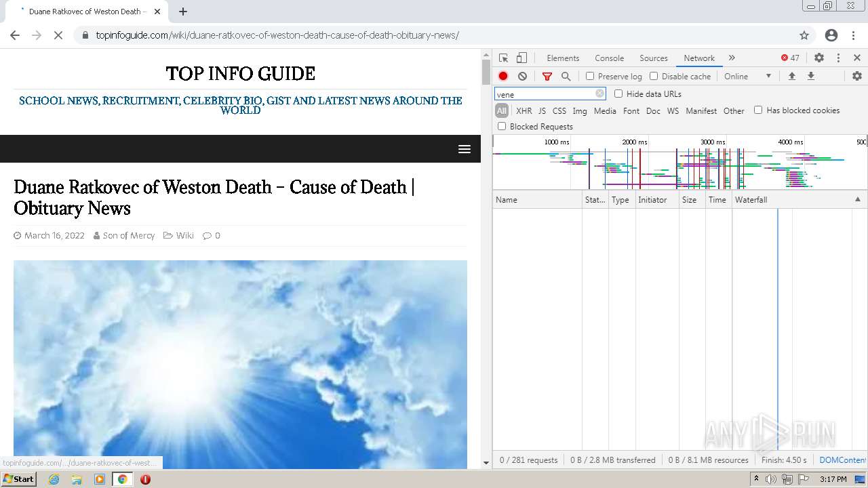This screenshot has height=488, width=868.
Task: Toggle the network filter funnel
Action: pos(547,77)
